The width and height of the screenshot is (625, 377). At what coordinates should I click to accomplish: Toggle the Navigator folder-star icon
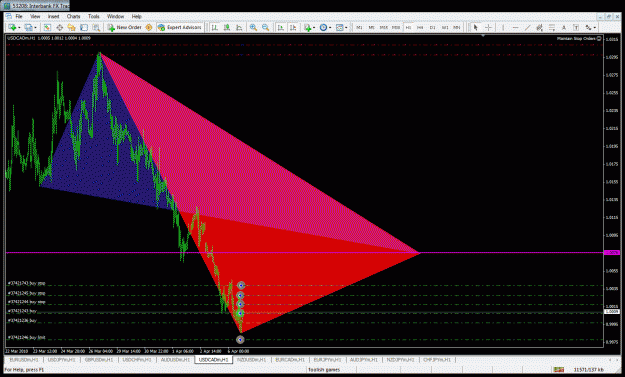tap(71, 27)
